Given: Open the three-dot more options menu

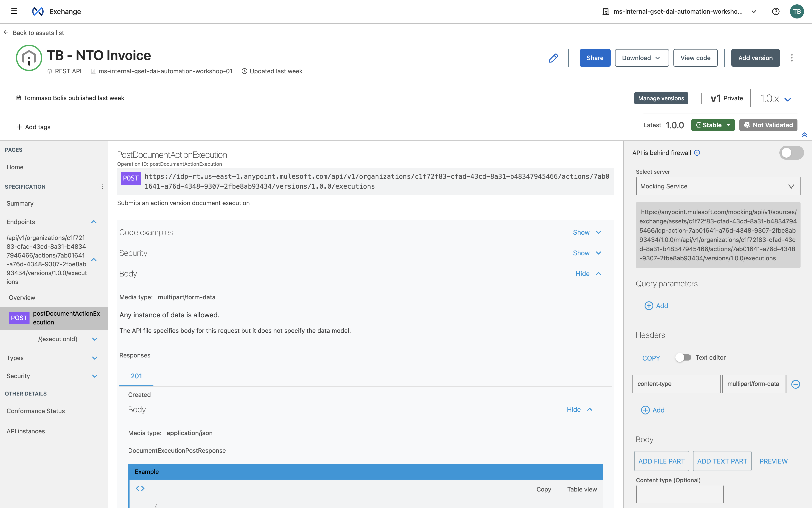Looking at the screenshot, I should (792, 58).
